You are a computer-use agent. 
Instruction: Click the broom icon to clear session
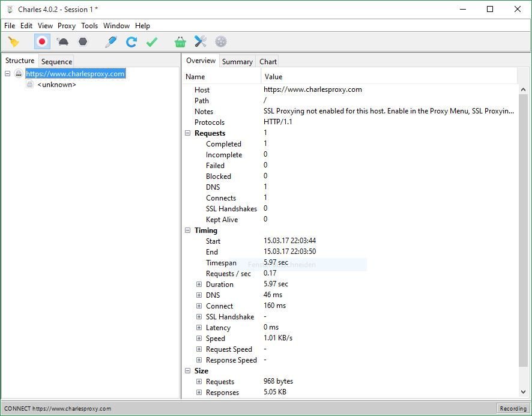14,42
